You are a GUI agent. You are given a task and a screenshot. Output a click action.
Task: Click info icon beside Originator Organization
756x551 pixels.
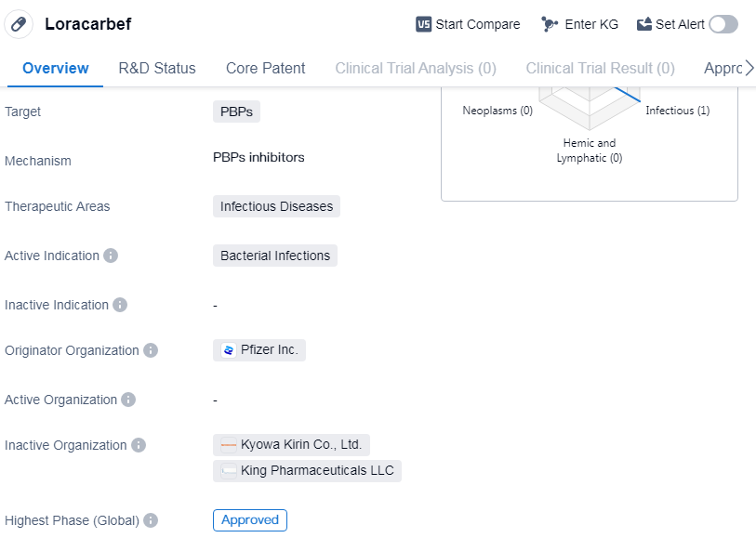point(151,350)
